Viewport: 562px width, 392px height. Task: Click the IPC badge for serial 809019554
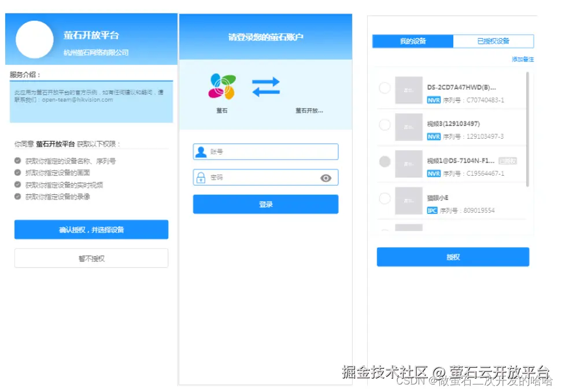coord(432,210)
